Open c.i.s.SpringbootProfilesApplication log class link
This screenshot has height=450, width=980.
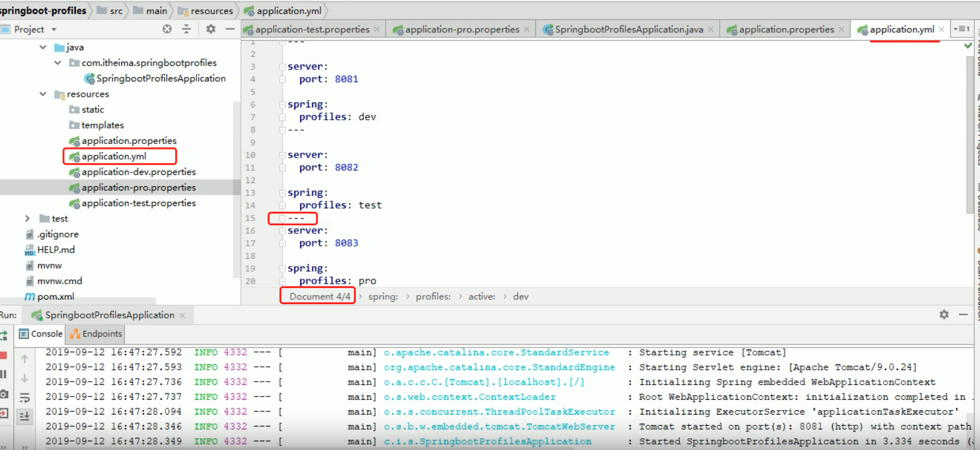click(488, 441)
